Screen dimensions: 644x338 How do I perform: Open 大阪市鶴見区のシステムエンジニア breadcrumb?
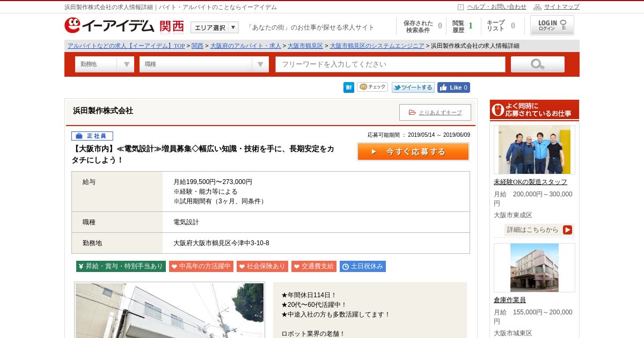tap(377, 46)
